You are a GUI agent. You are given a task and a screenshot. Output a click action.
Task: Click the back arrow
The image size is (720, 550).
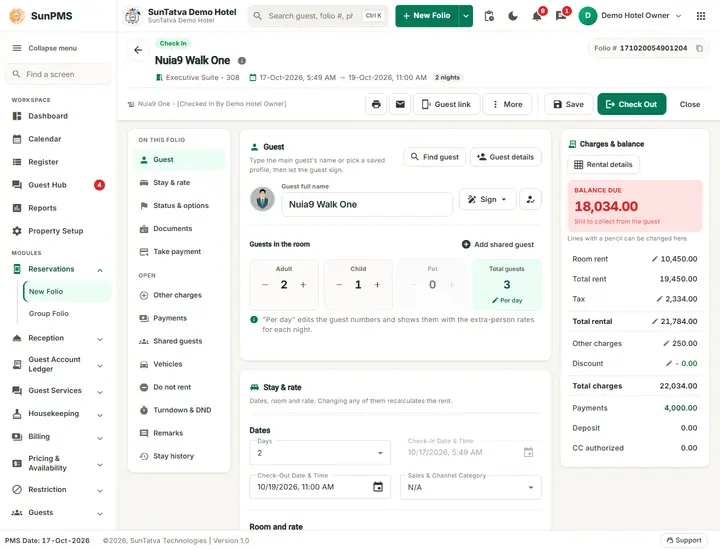[x=138, y=50]
